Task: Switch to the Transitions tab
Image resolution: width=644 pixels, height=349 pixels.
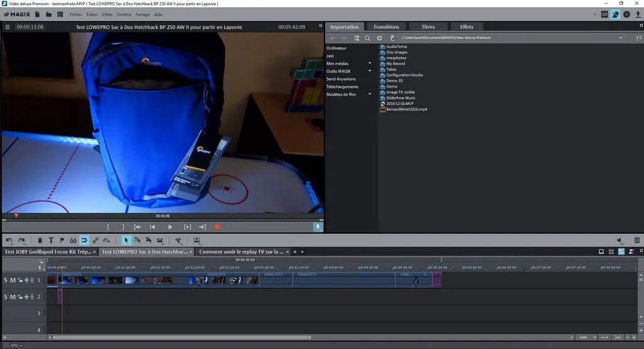Action: pos(386,27)
